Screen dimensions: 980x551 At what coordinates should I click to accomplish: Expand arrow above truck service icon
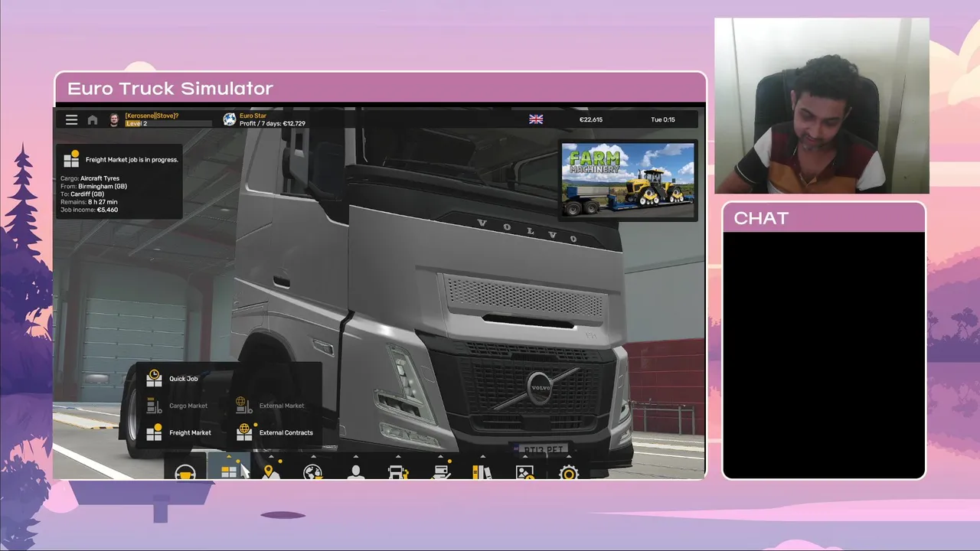click(398, 458)
